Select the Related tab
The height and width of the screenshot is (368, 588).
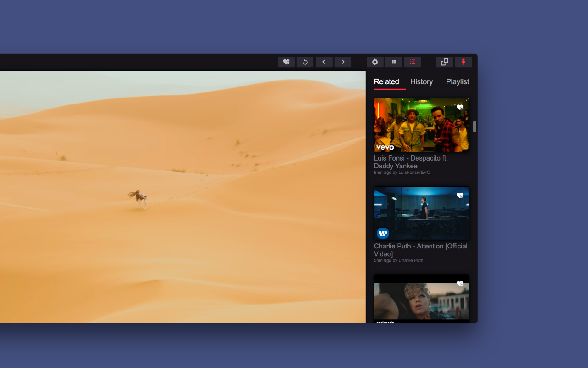pos(386,81)
